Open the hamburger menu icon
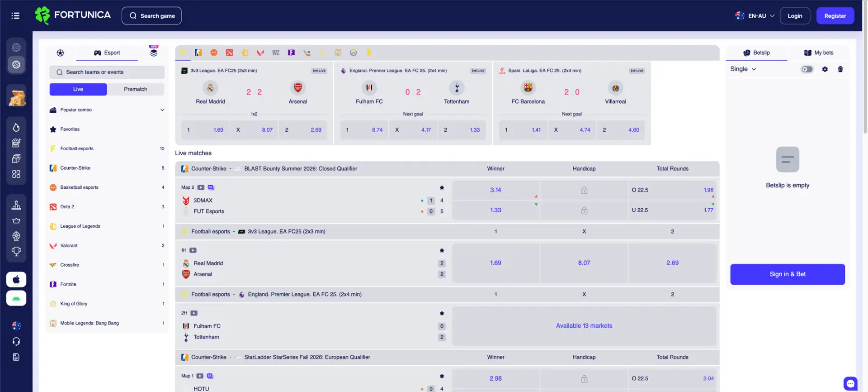 click(15, 16)
